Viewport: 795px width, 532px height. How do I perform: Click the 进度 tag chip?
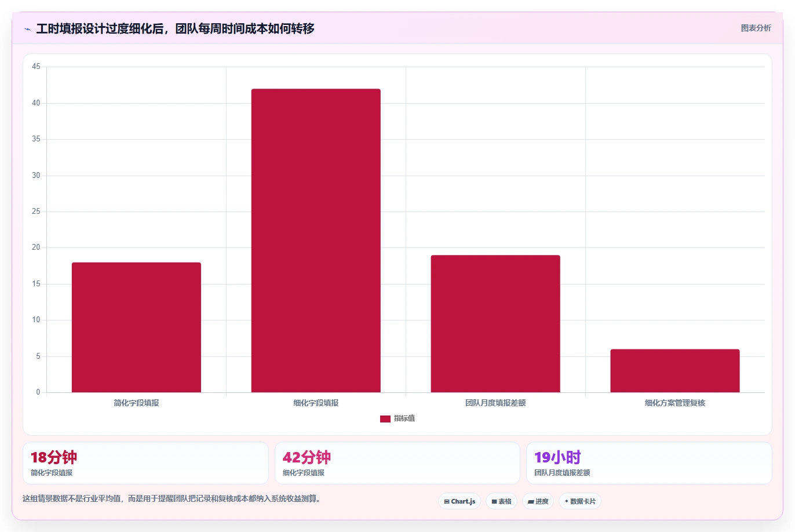click(x=538, y=501)
